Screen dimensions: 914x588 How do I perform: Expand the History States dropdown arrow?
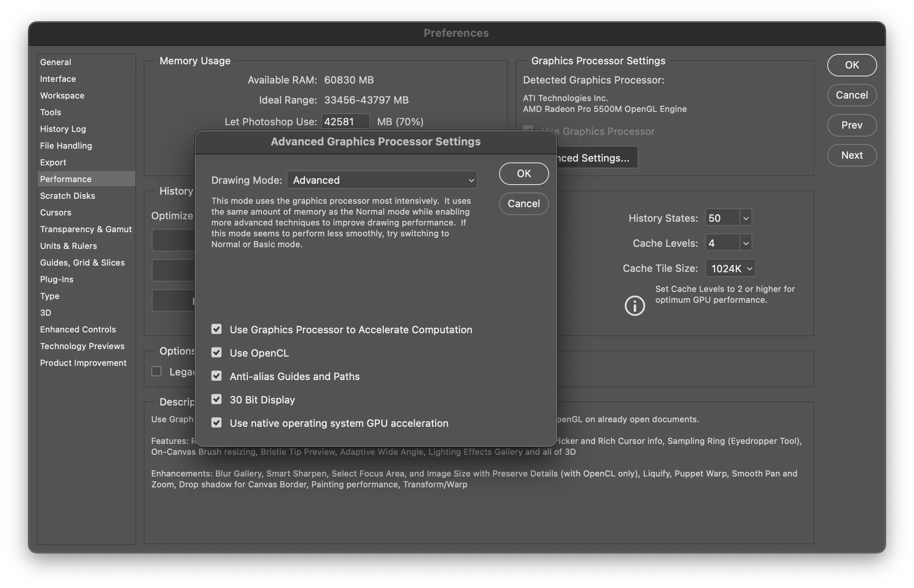(x=746, y=218)
